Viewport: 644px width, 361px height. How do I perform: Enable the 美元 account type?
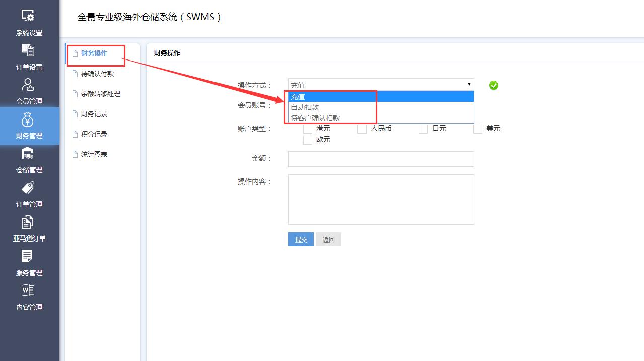pos(477,129)
